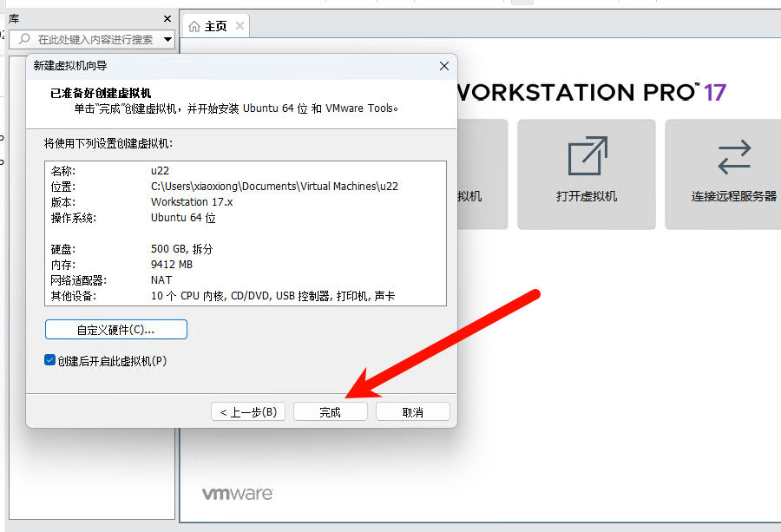This screenshot has height=532, width=781.
Task: Open a virtual machine via 打开虚拟机 tile
Action: point(587,174)
